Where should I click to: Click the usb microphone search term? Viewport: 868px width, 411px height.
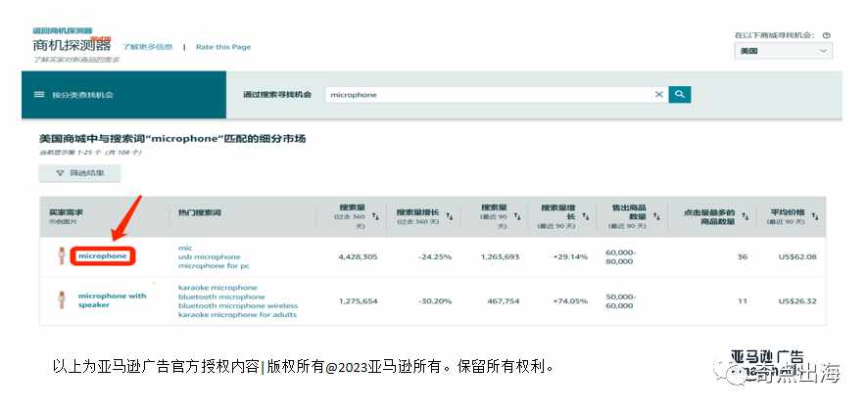pyautogui.click(x=210, y=256)
